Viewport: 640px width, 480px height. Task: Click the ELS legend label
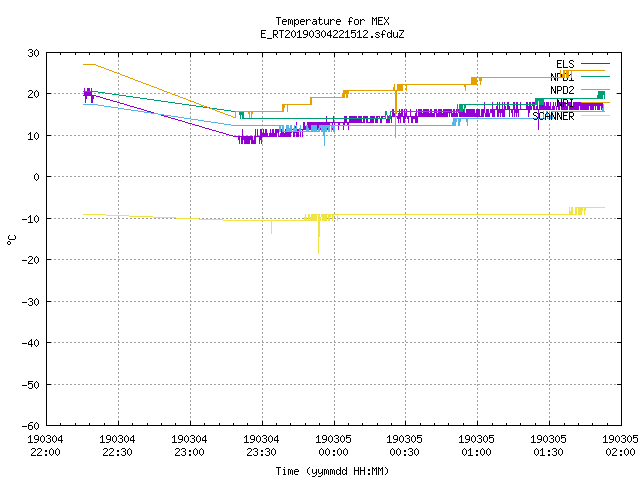pyautogui.click(x=565, y=64)
